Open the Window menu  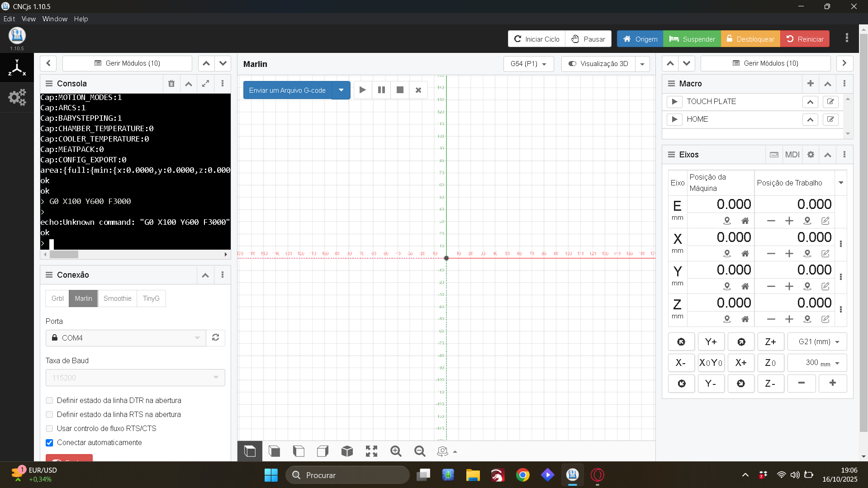pyautogui.click(x=55, y=19)
